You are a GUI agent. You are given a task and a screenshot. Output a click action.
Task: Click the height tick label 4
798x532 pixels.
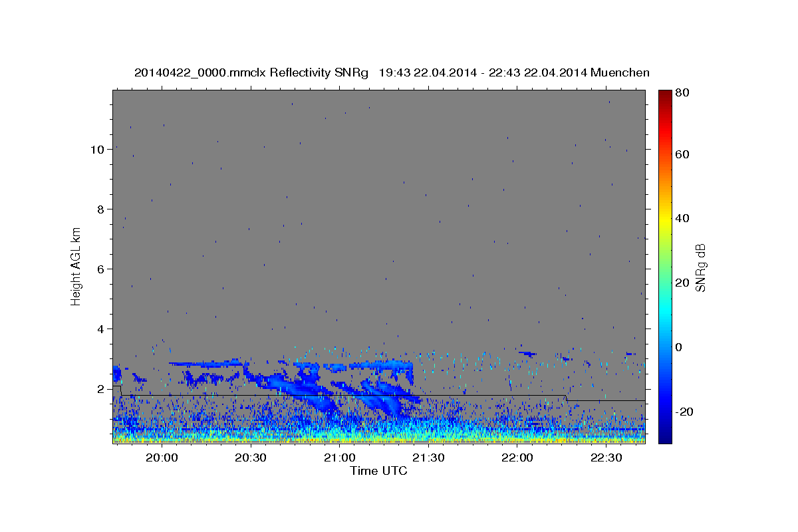coord(100,329)
